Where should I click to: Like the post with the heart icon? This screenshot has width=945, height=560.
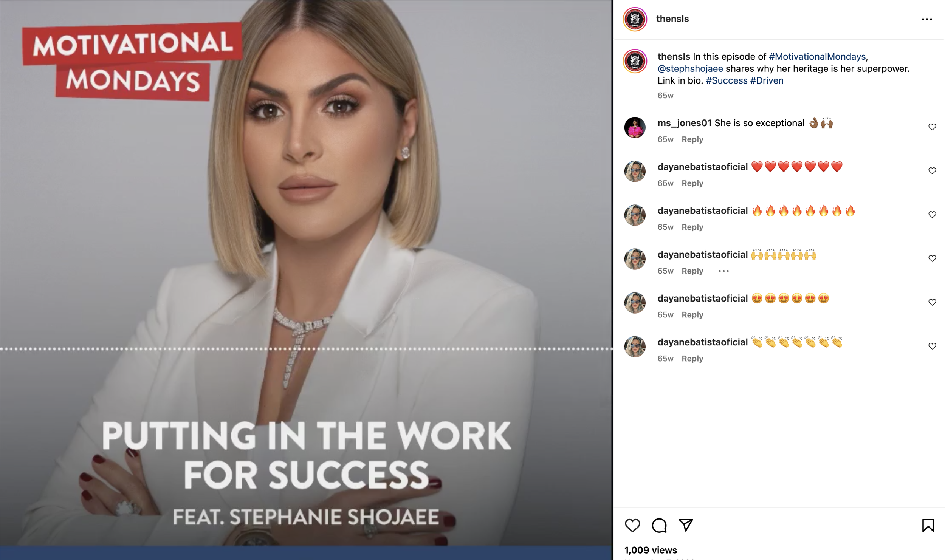pyautogui.click(x=632, y=525)
